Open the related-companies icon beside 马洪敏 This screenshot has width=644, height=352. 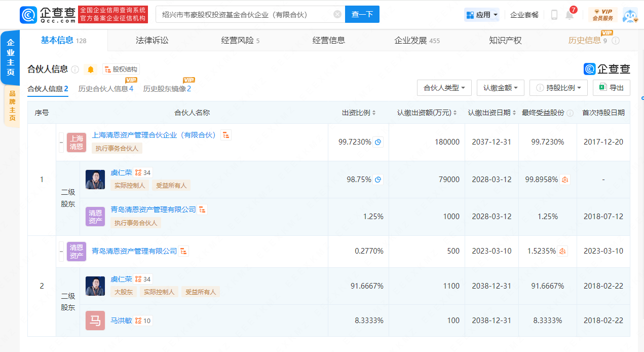(143, 321)
